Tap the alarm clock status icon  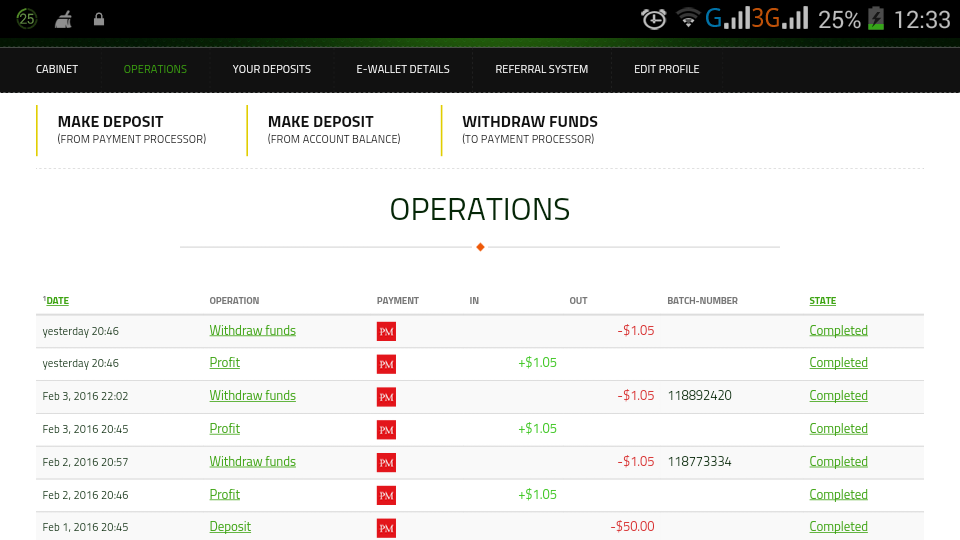[x=653, y=19]
